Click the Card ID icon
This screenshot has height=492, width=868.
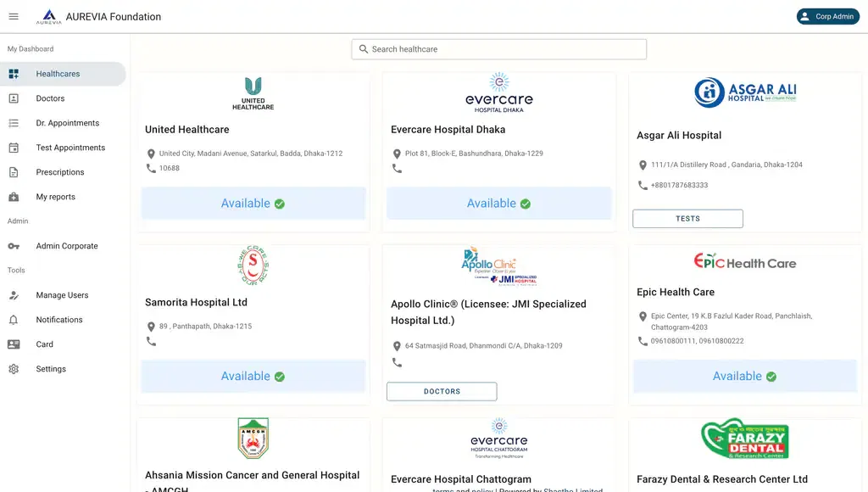(14, 344)
